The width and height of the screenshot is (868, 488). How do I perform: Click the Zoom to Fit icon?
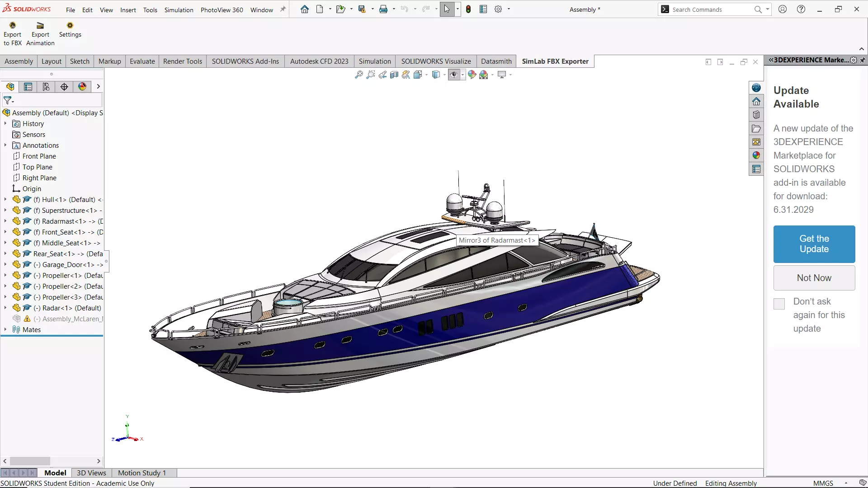pos(359,75)
